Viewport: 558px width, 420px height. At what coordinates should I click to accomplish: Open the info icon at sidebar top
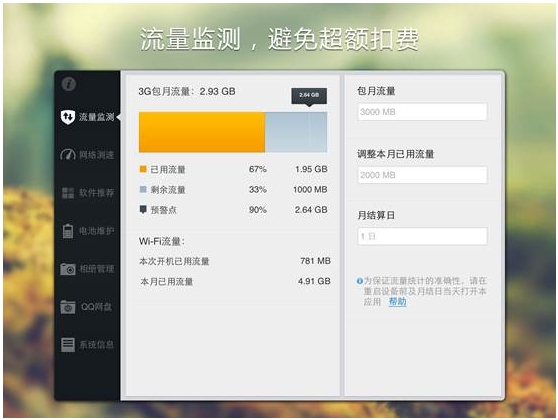pyautogui.click(x=69, y=84)
